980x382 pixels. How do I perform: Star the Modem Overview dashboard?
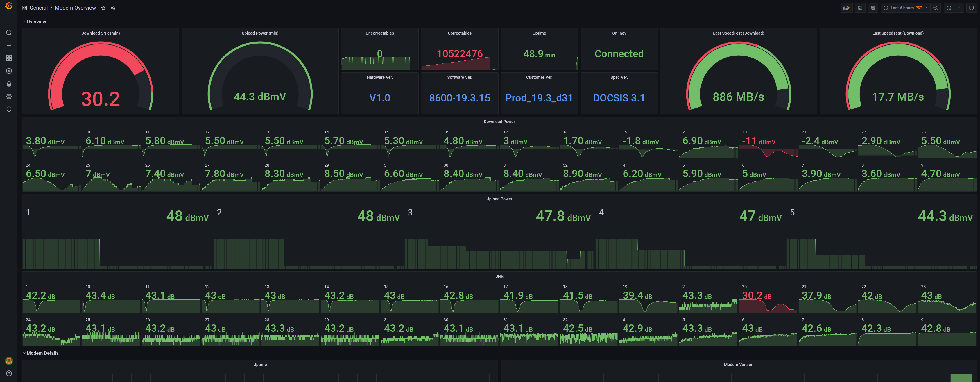click(103, 8)
